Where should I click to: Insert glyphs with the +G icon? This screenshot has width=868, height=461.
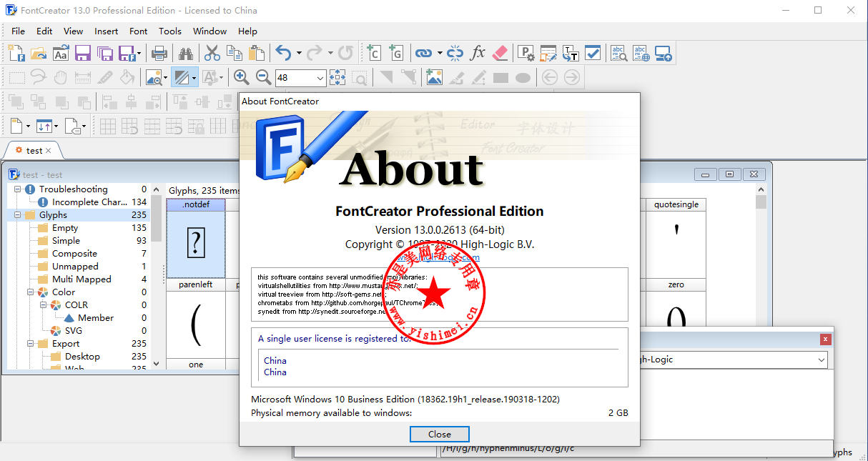pos(396,53)
